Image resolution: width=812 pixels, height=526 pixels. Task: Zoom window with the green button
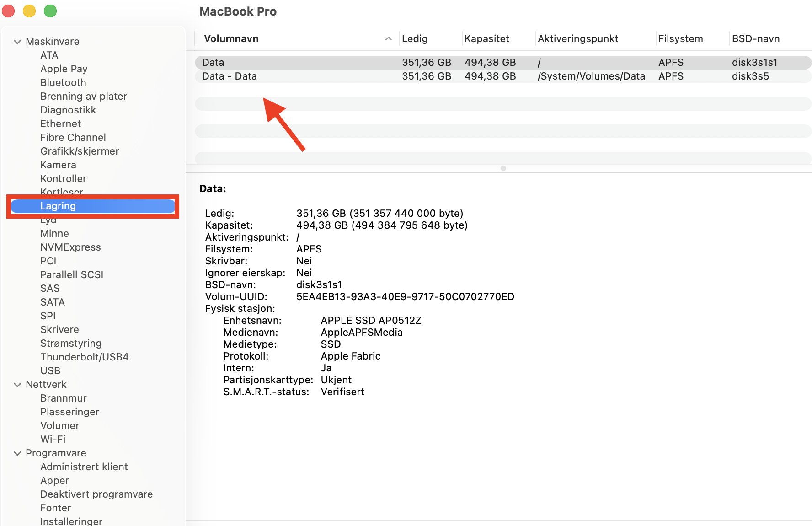pyautogui.click(x=50, y=11)
